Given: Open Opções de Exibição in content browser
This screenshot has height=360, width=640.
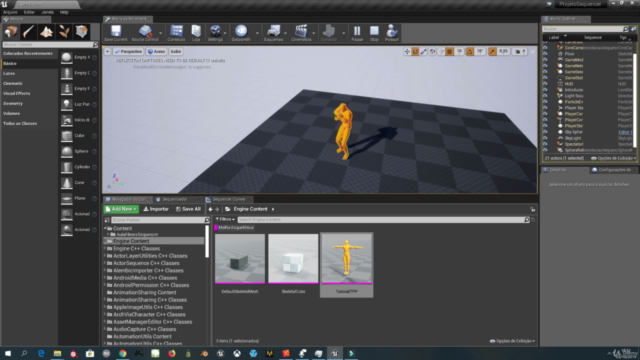Looking at the screenshot, I should coord(512,341).
